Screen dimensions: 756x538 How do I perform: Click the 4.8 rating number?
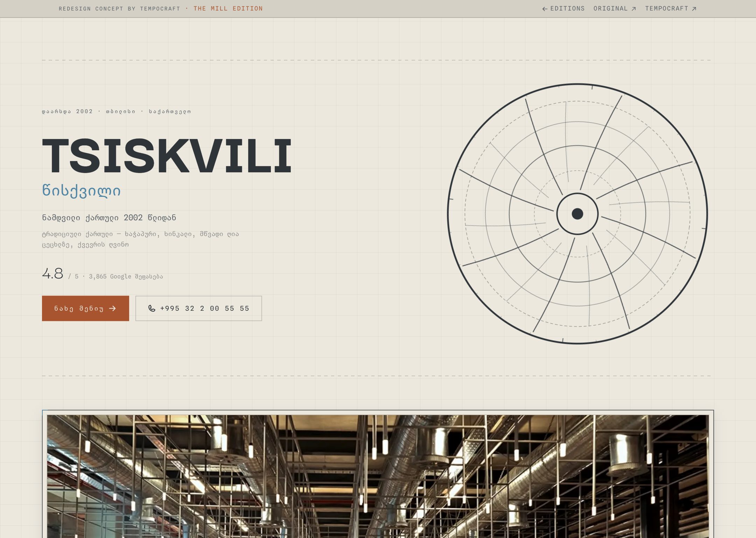[52, 274]
